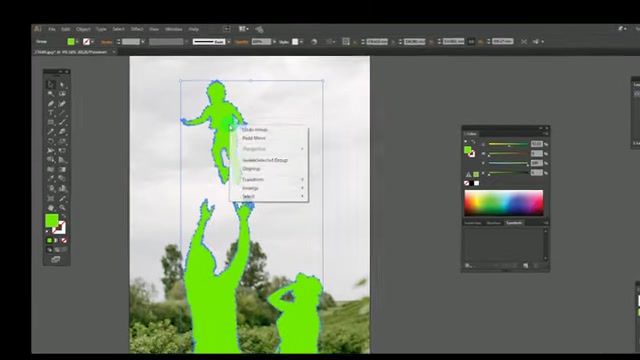This screenshot has height=360, width=640.
Task: Select the Artboard tool
Action: pyautogui.click(x=51, y=198)
